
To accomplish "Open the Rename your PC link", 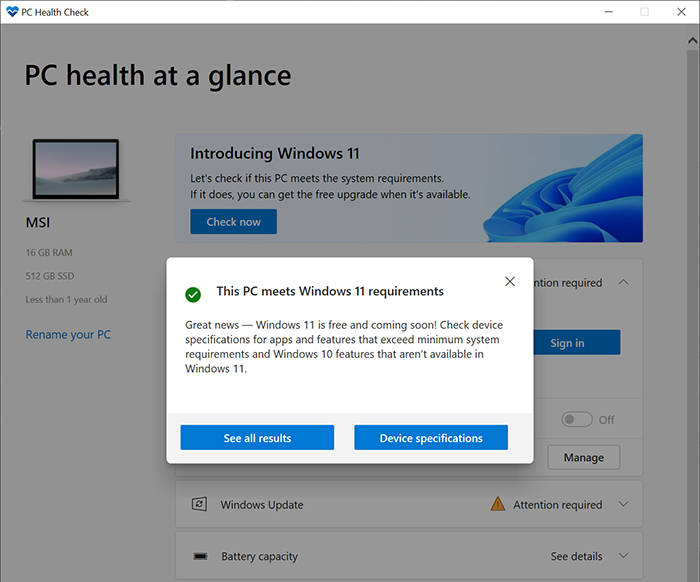I will click(x=68, y=335).
